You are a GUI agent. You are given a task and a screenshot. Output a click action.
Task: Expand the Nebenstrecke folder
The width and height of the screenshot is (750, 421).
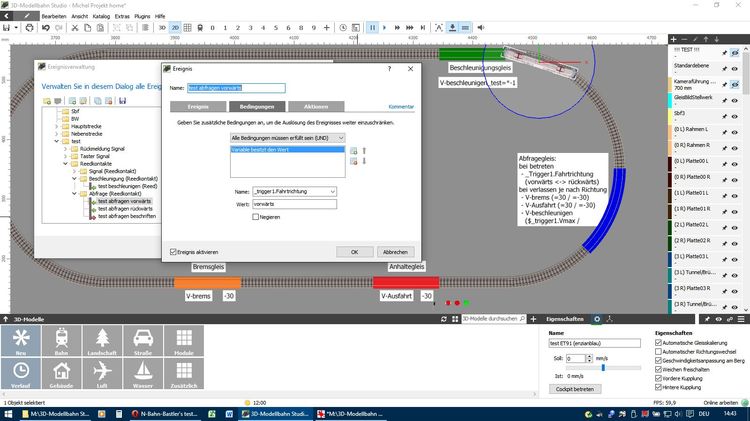point(57,134)
